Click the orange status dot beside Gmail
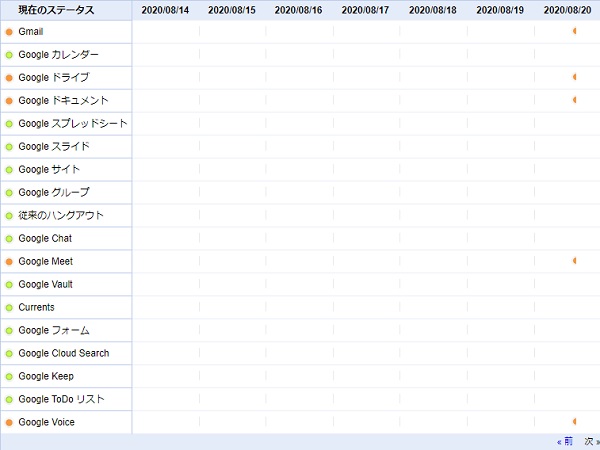The height and width of the screenshot is (450, 600). 9,32
